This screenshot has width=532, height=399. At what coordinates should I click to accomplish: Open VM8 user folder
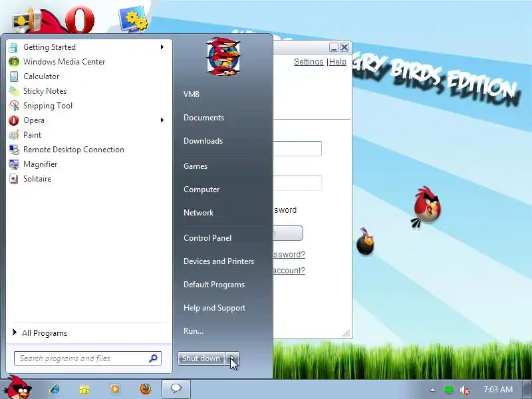(192, 94)
